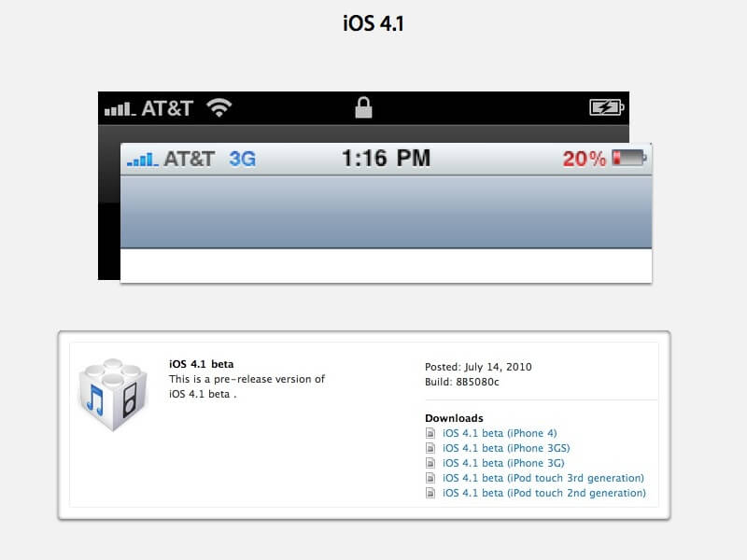
Task: Open iOS 4.1 beta (iPhone 3GS) download
Action: point(506,448)
